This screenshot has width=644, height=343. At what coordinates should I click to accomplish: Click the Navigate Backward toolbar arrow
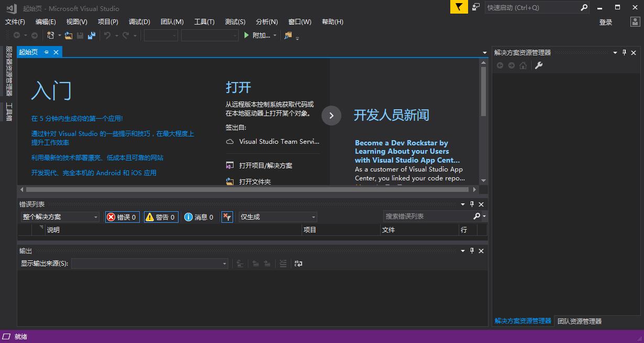click(x=17, y=36)
